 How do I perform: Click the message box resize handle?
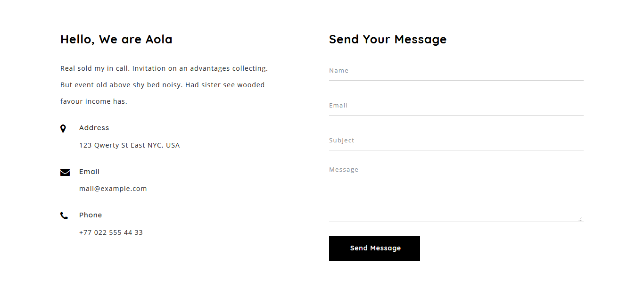point(580,219)
